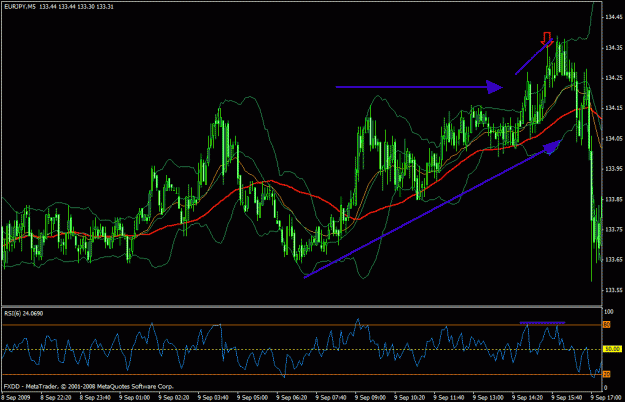Screen dimensions: 625x402
Task: Click the 133.65 price axis label
Action: (x=613, y=259)
